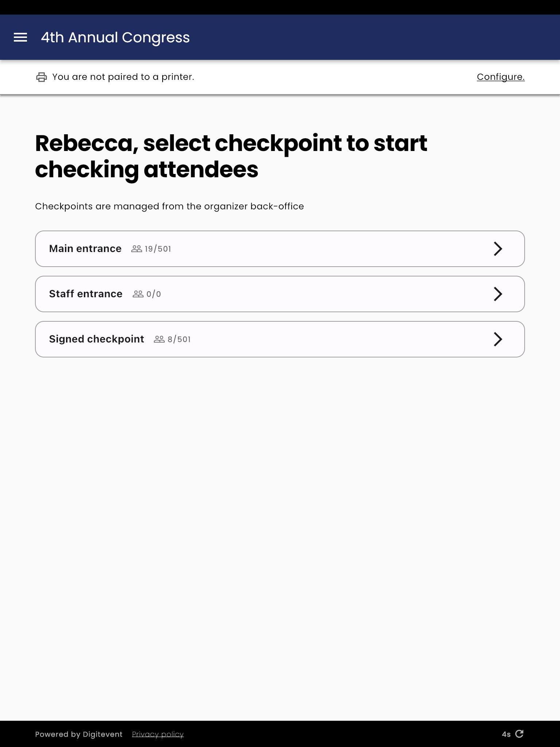560x747 pixels.
Task: Expand Staff entrance via its chevron arrow
Action: 498,294
